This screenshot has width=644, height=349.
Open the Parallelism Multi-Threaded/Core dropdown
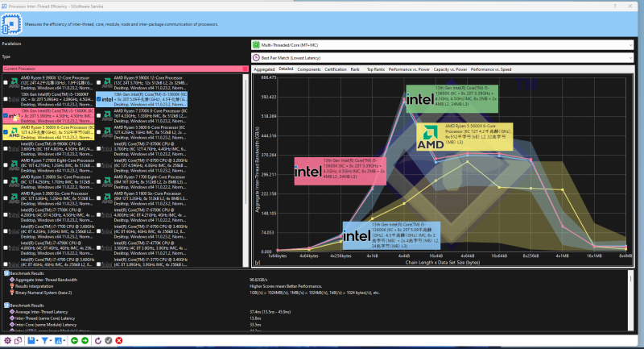click(442, 45)
